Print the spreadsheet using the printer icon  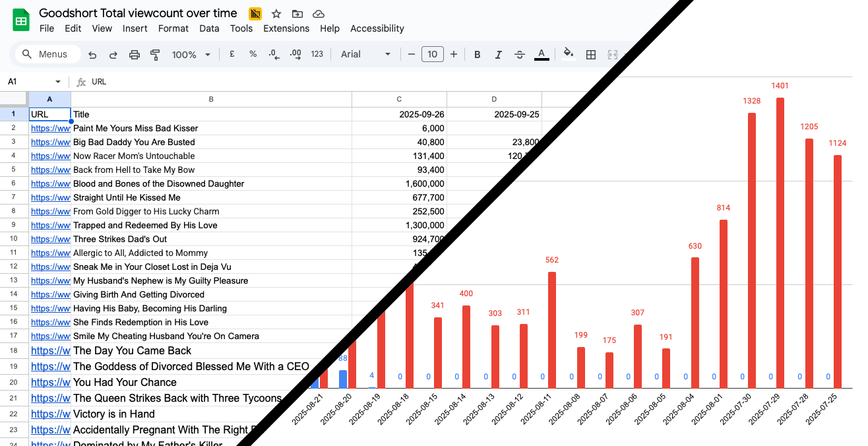[x=135, y=55]
